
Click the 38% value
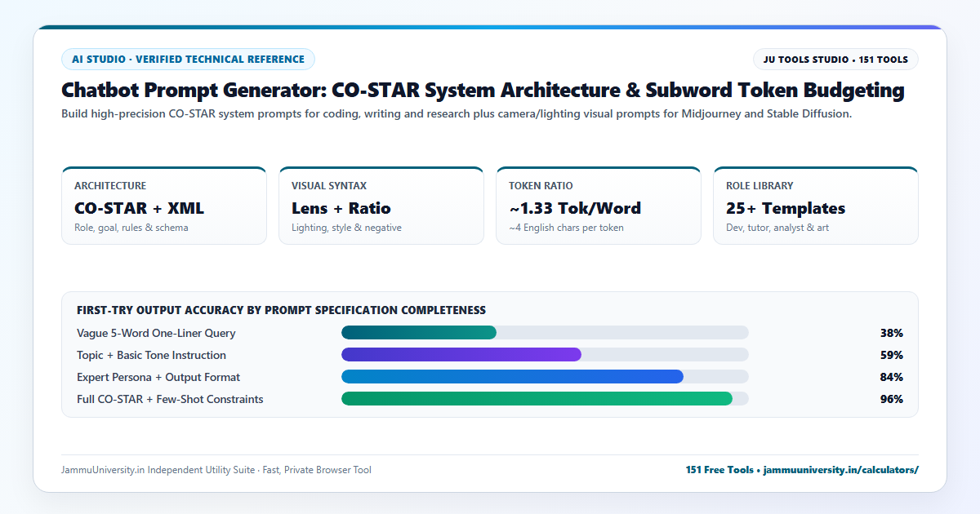pyautogui.click(x=891, y=333)
